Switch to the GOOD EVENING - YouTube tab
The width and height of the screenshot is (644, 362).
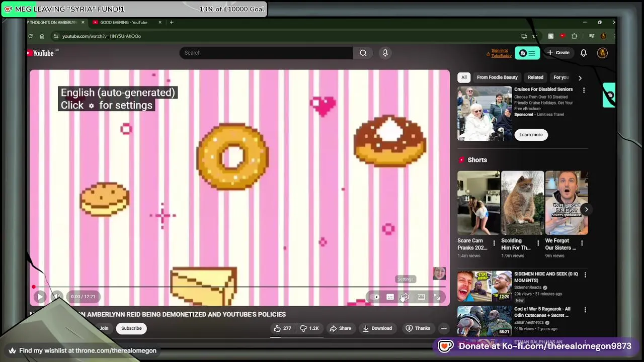[x=124, y=22]
